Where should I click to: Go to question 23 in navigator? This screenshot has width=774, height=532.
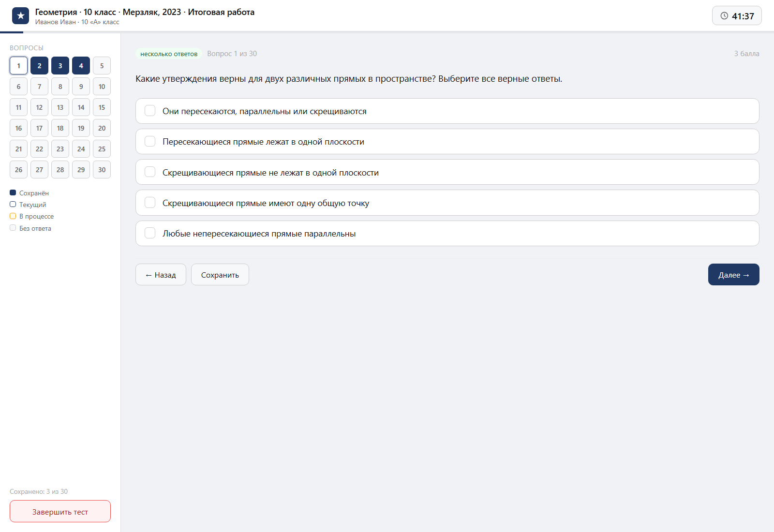(60, 149)
